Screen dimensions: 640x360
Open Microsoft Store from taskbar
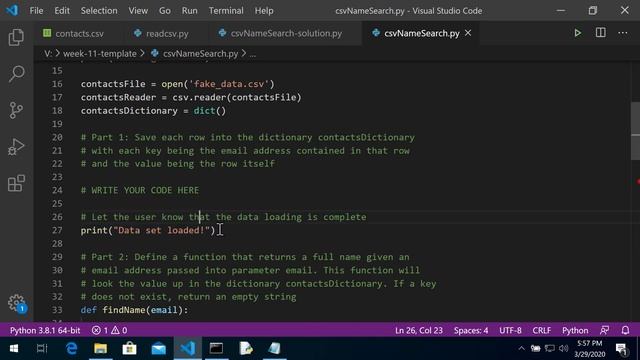tap(129, 349)
